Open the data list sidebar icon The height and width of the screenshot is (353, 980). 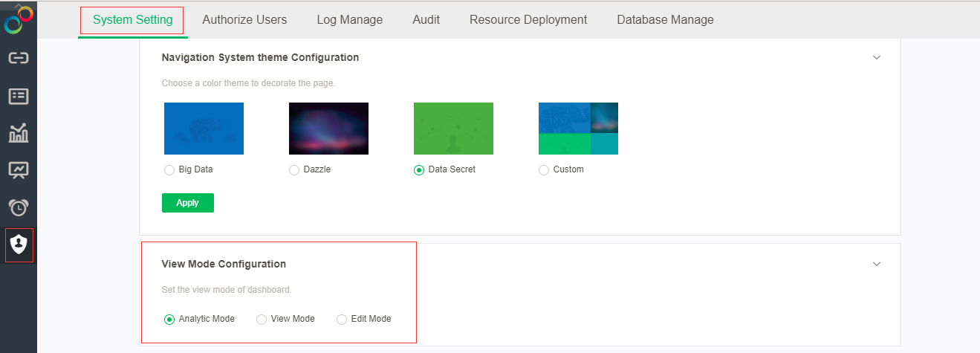[x=19, y=96]
